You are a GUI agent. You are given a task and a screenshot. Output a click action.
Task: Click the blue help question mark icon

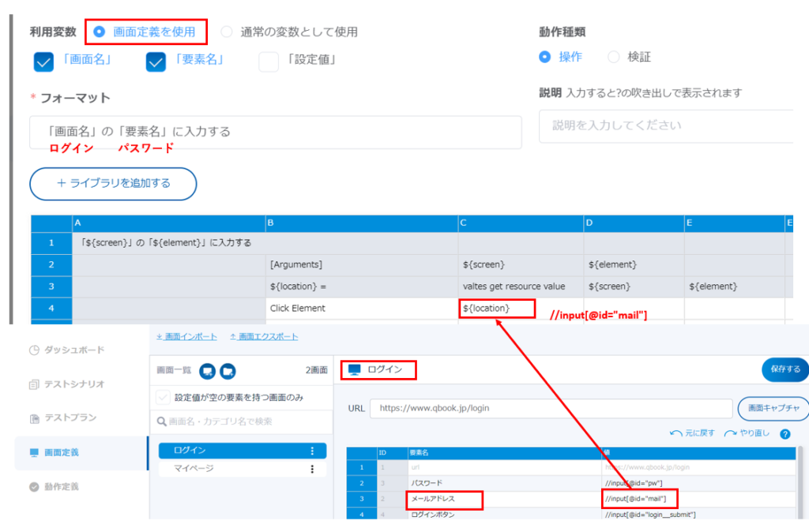coord(785,433)
